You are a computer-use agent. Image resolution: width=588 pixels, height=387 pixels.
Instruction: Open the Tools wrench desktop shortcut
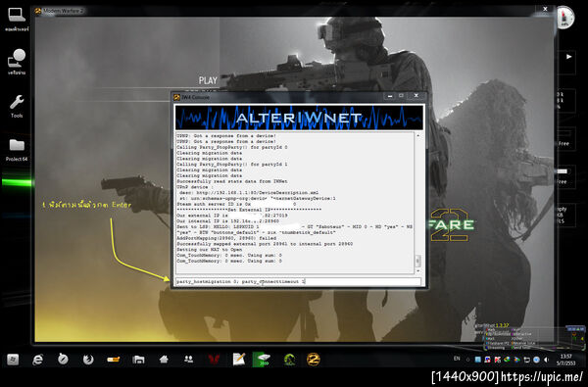[17, 106]
